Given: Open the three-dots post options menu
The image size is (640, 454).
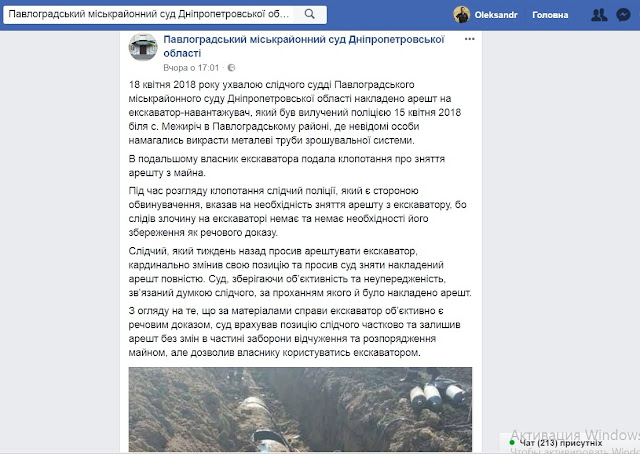Looking at the screenshot, I should click(469, 39).
